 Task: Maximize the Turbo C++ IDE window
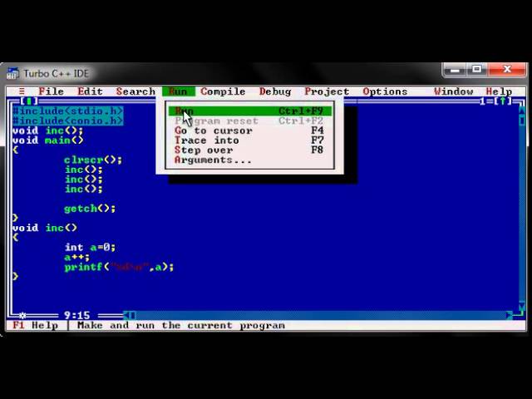477,70
